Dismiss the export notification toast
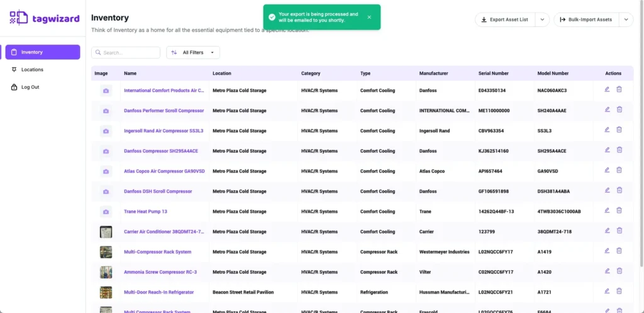Viewport: 644px width, 313px height. click(369, 17)
